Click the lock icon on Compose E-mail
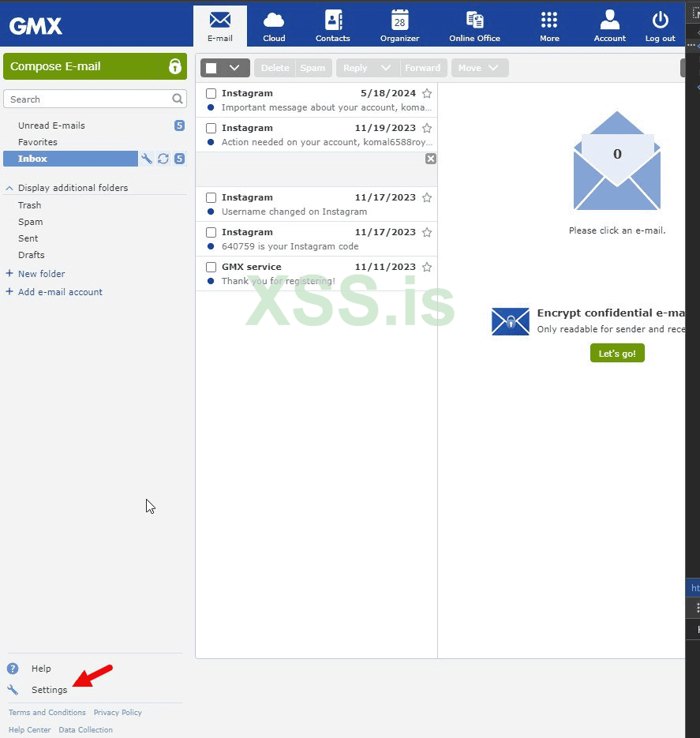The height and width of the screenshot is (738, 700). [x=175, y=66]
